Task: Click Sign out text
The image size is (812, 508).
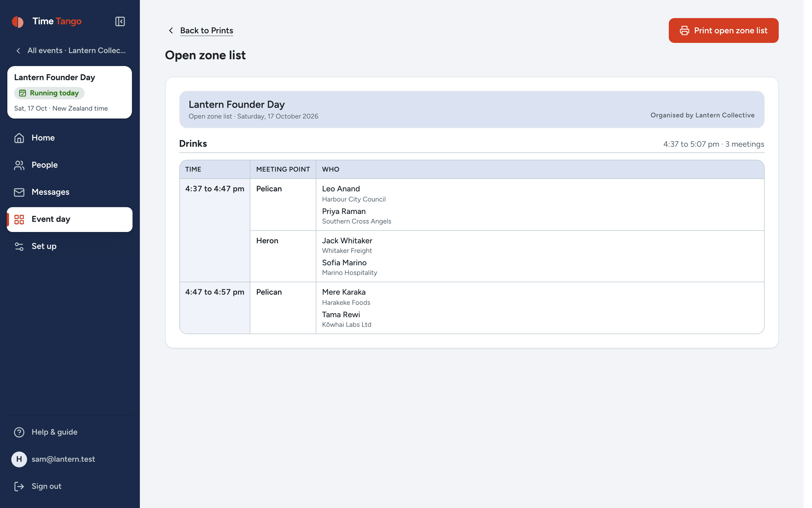Action: pos(46,486)
